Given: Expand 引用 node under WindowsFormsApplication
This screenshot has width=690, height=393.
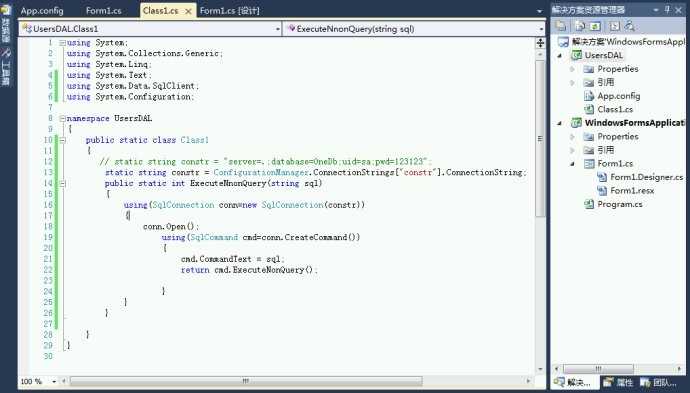Looking at the screenshot, I should 573,151.
